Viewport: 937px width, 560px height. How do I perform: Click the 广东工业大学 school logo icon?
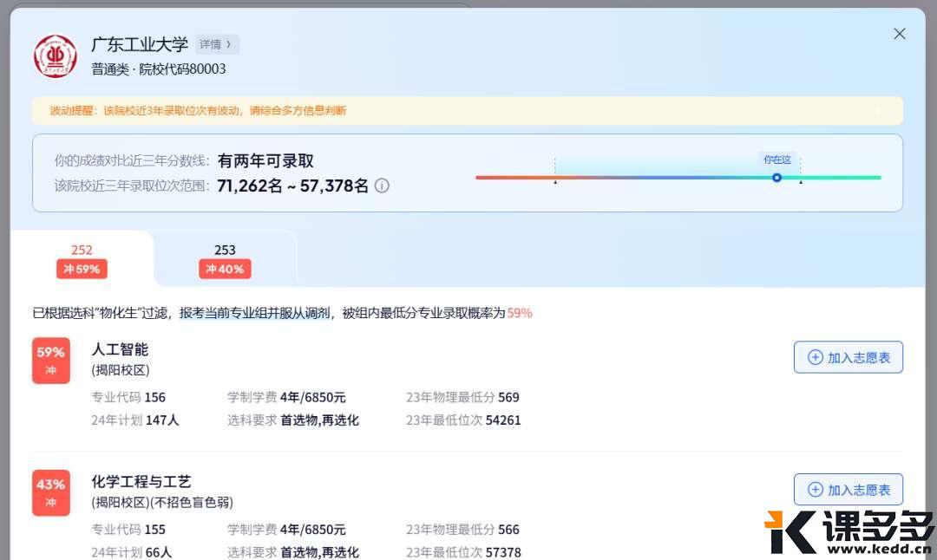pos(55,55)
